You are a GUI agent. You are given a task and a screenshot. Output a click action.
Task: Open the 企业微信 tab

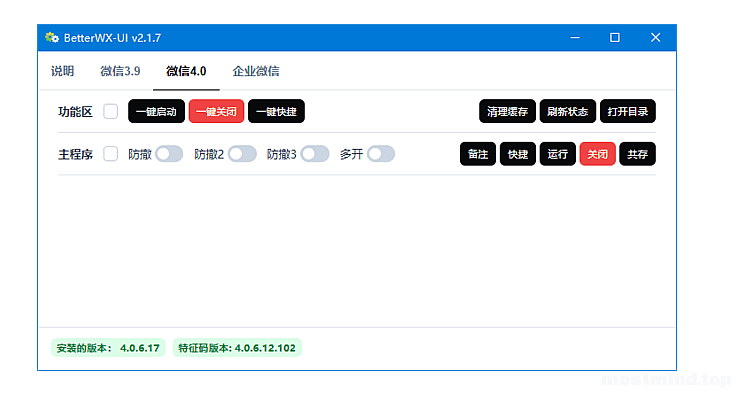pyautogui.click(x=256, y=71)
